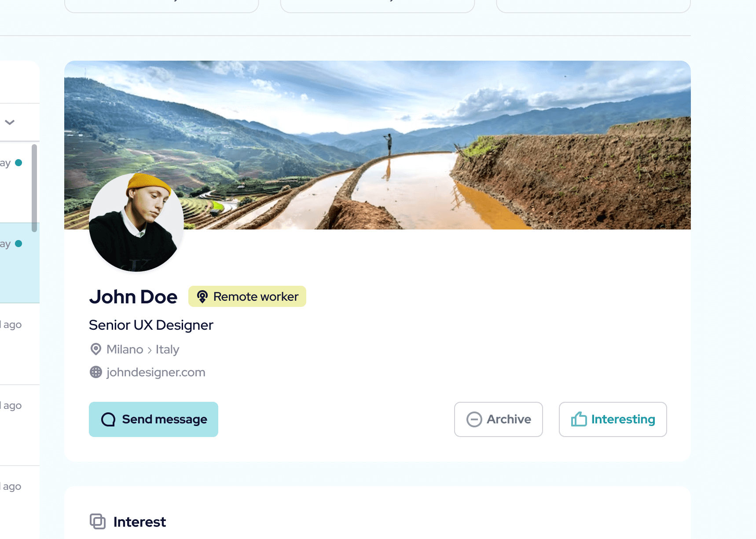Viewport: 756px width, 539px height.
Task: Click the Remote worker badge text
Action: point(256,297)
